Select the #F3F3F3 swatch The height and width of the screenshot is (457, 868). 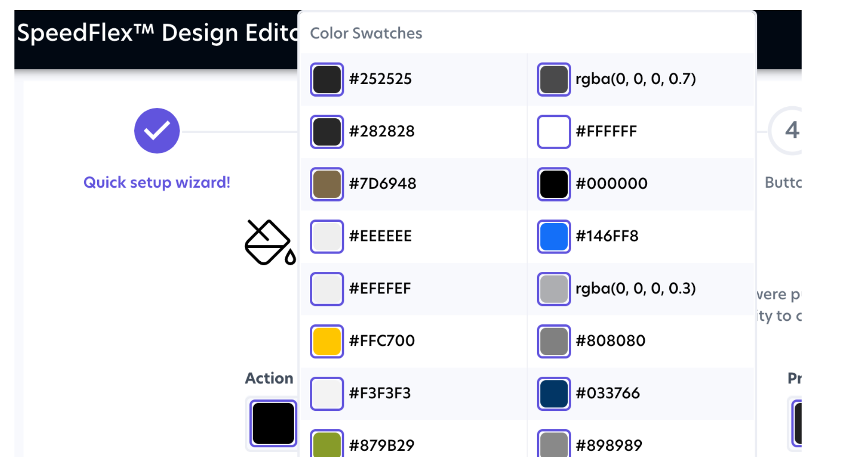click(x=327, y=394)
